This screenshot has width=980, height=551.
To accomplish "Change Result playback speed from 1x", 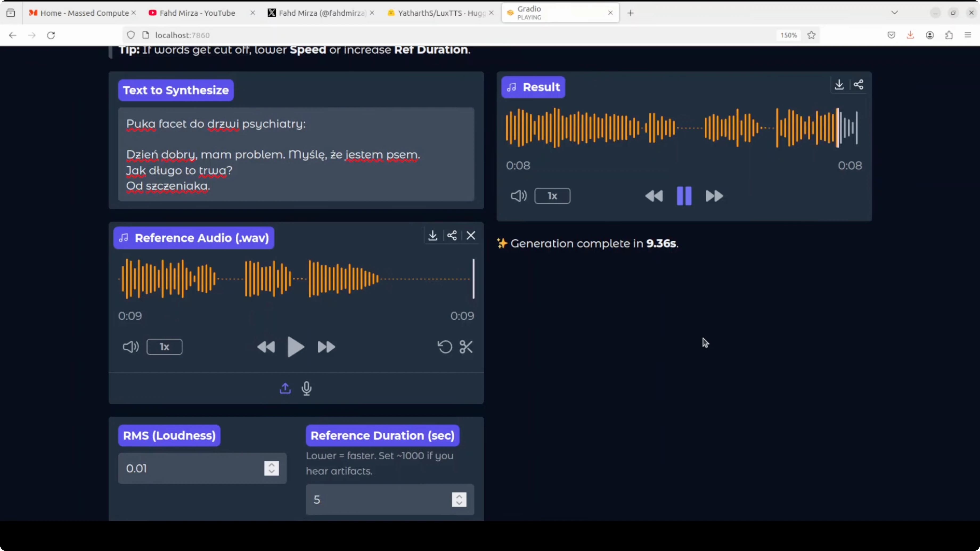I will [552, 196].
